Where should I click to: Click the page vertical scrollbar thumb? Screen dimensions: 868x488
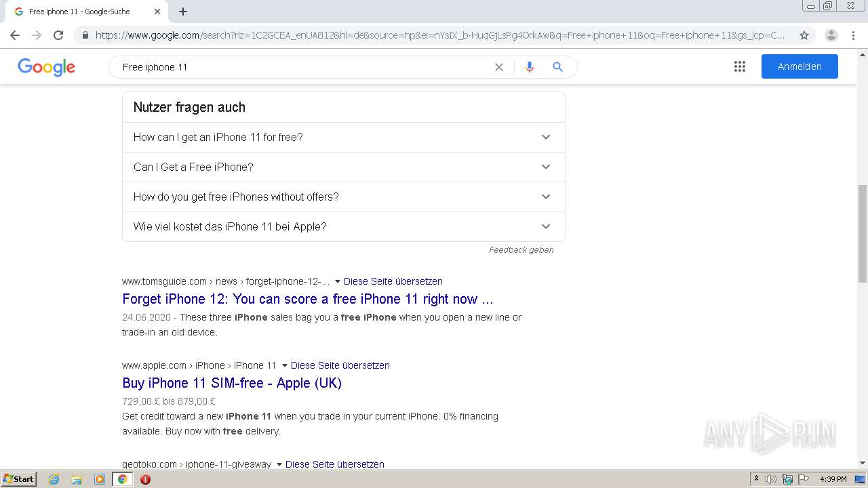click(x=863, y=233)
